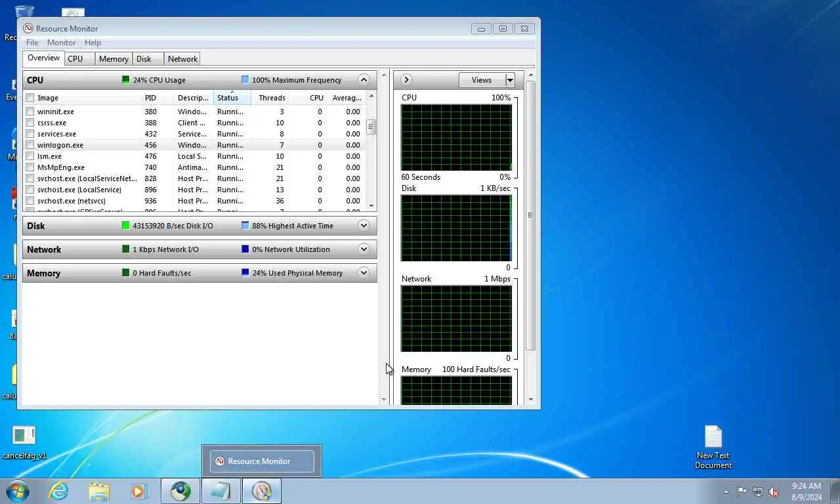This screenshot has width=840, height=504.
Task: Sort by the Description column header
Action: point(194,98)
